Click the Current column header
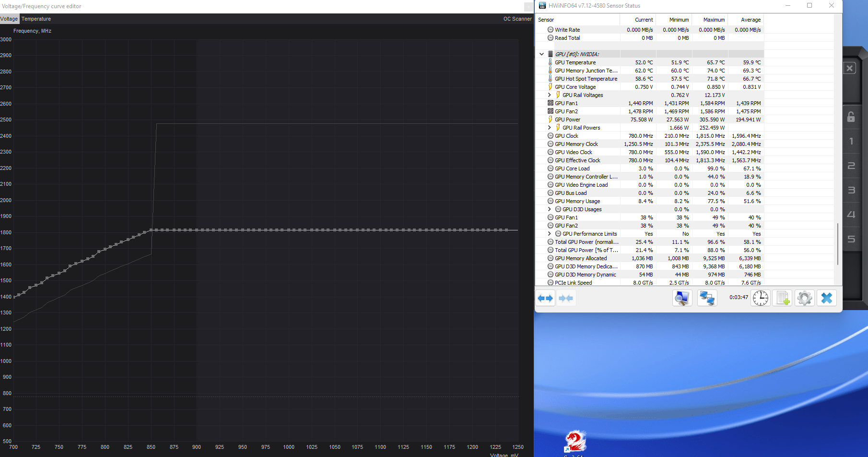 pyautogui.click(x=638, y=20)
